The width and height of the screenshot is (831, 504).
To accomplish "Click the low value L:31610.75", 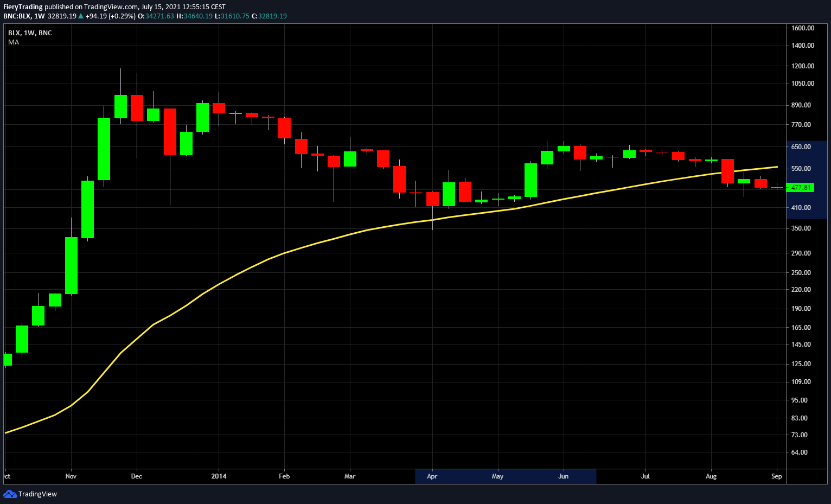I will point(232,16).
